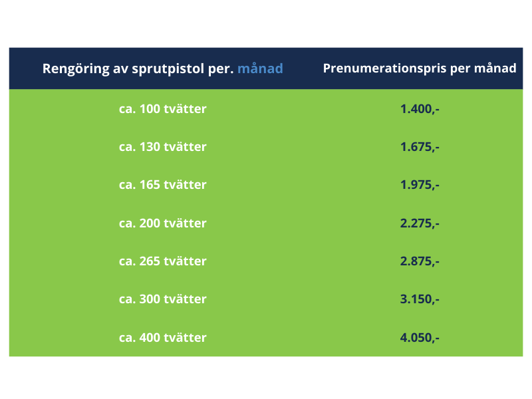Click the "Prenumerationspris per månad" column header

point(420,68)
